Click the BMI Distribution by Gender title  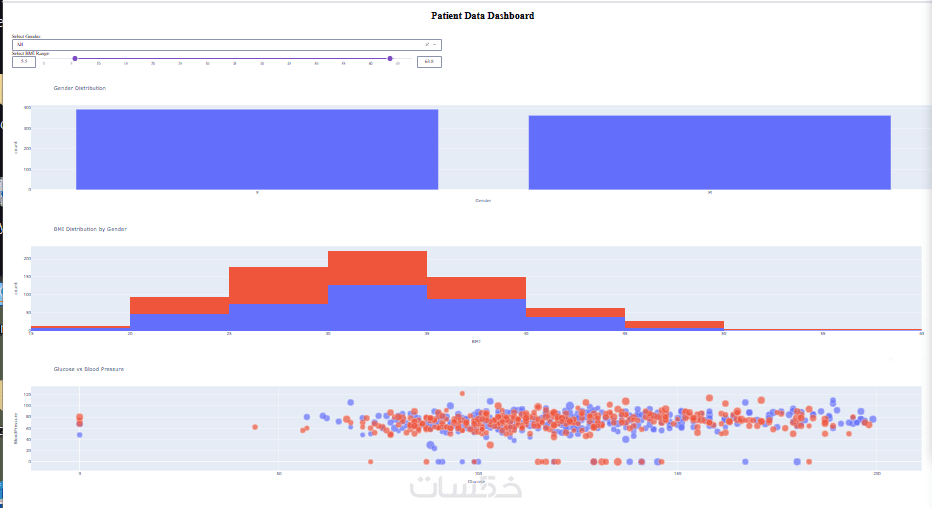[x=90, y=229]
